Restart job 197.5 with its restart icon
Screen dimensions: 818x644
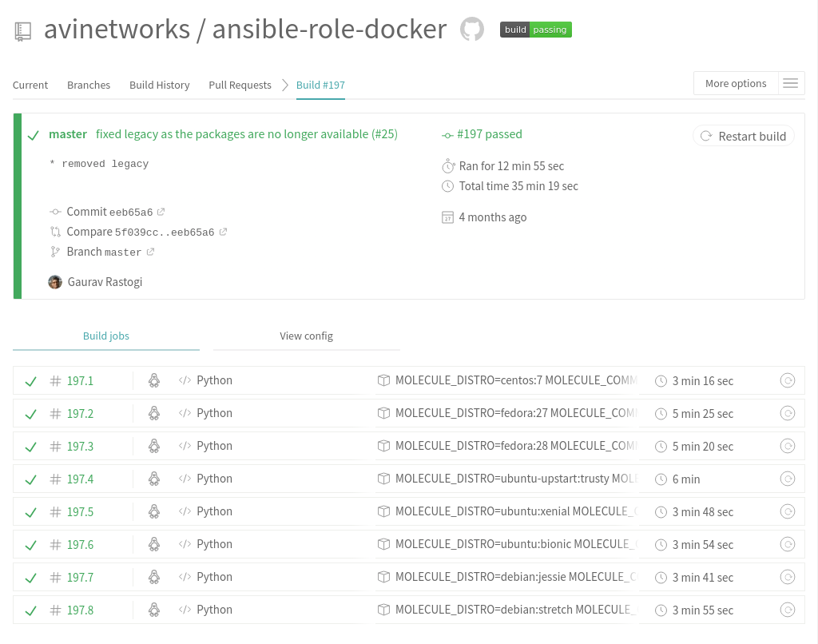click(x=787, y=511)
